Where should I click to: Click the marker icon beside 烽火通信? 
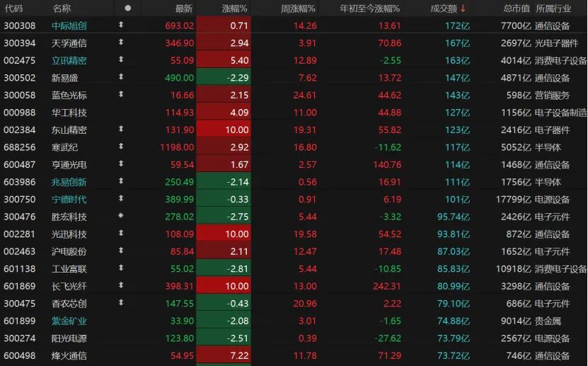coord(121,355)
